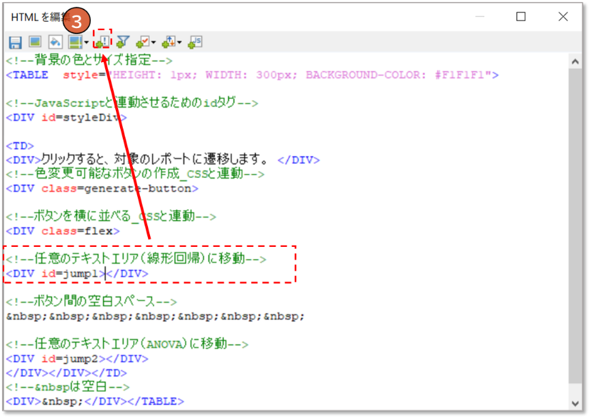The image size is (590, 418).
Task: Click the scrollbar up arrow
Action: [x=575, y=61]
